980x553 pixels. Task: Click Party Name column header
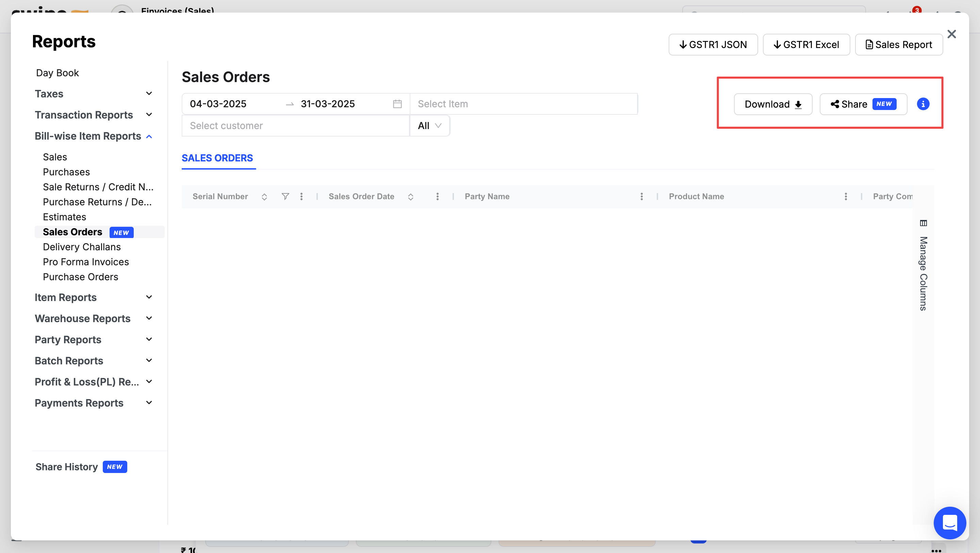pyautogui.click(x=487, y=196)
